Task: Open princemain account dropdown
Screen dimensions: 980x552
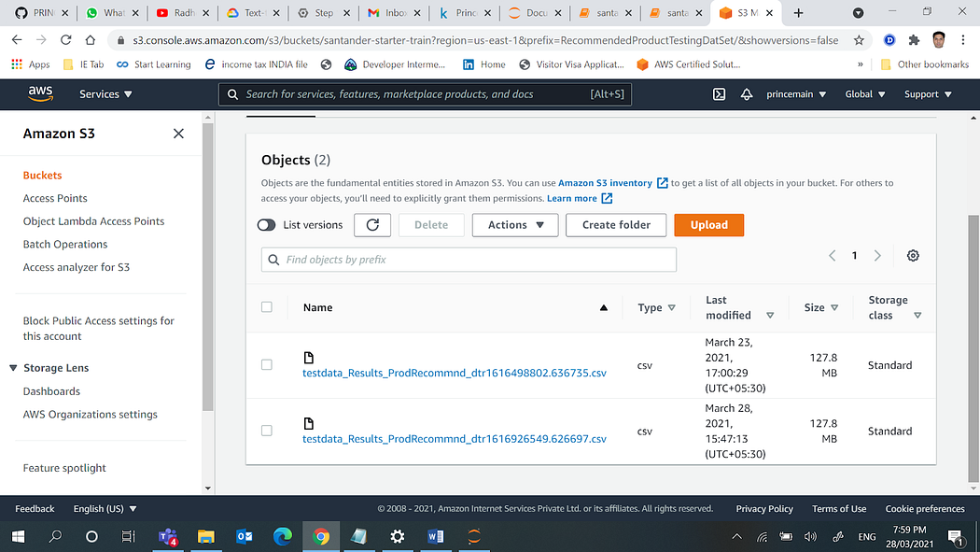Action: [x=796, y=94]
